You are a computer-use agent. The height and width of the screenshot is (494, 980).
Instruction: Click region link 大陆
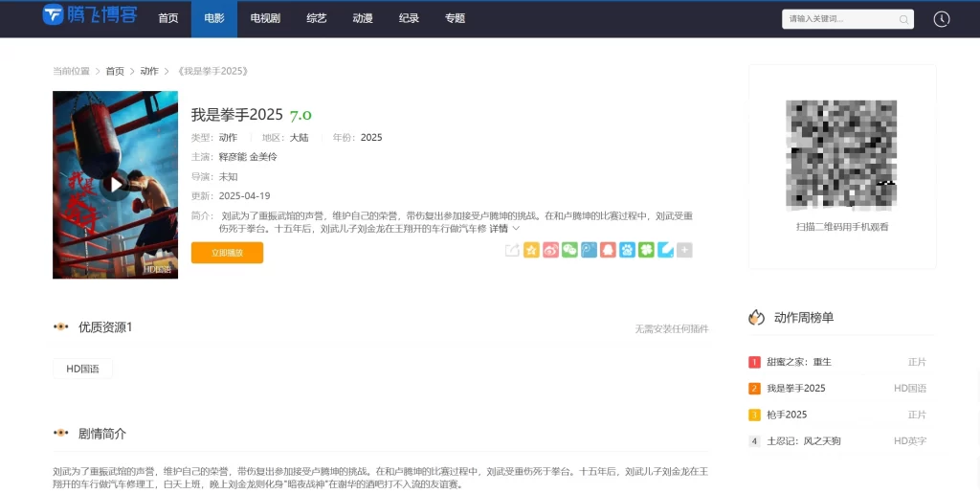pyautogui.click(x=299, y=138)
